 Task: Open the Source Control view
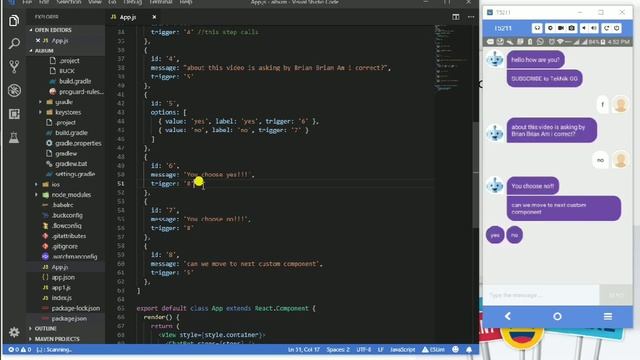pos(14,67)
